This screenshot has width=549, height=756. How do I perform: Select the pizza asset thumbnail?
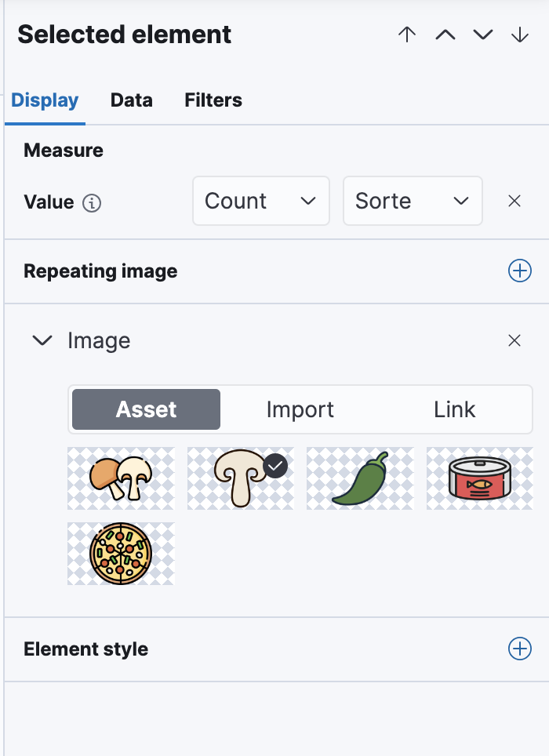tap(120, 554)
